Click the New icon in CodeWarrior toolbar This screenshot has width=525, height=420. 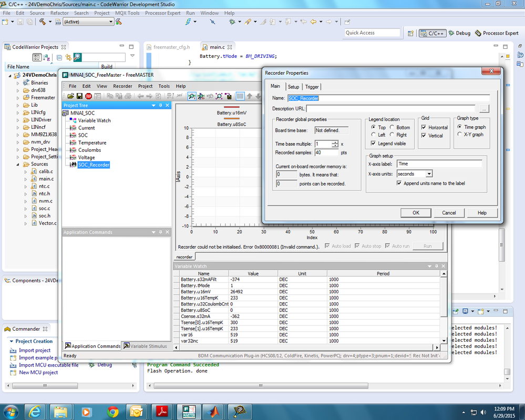(5, 22)
